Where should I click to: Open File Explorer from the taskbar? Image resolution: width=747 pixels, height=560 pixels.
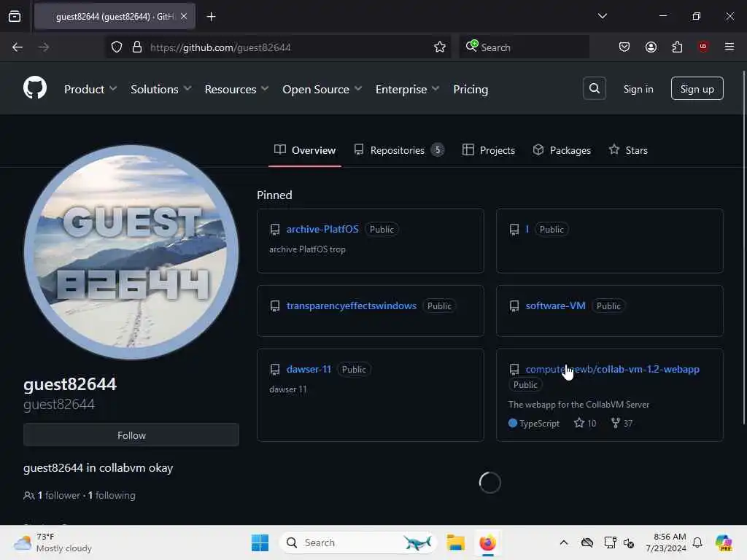tap(455, 542)
